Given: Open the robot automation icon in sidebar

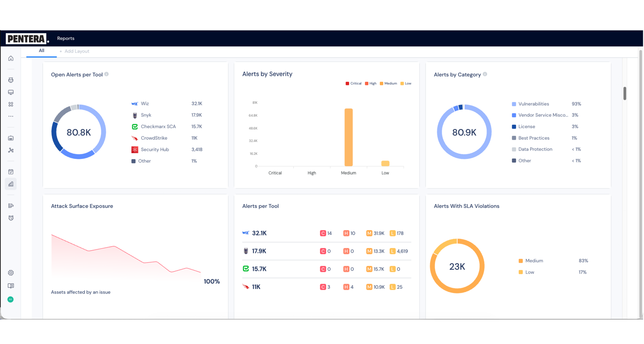Looking at the screenshot, I should tap(11, 138).
